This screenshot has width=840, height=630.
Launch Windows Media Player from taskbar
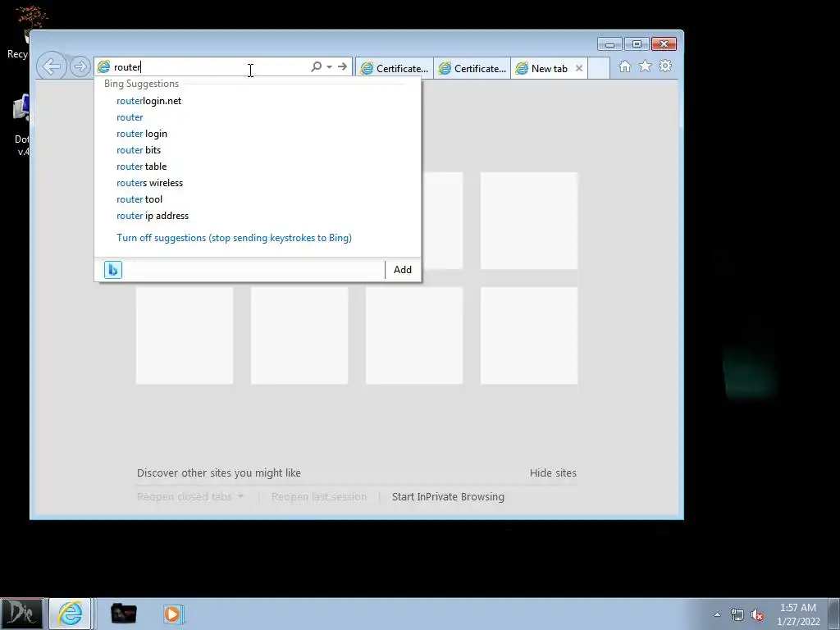174,614
